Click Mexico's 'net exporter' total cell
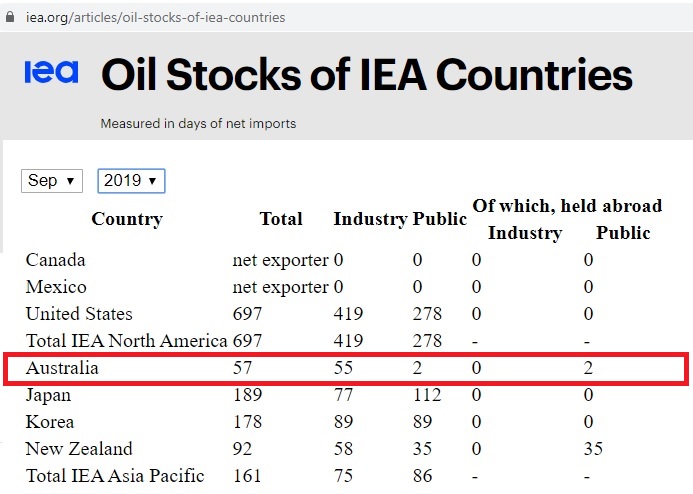This screenshot has width=693, height=494. (x=281, y=287)
